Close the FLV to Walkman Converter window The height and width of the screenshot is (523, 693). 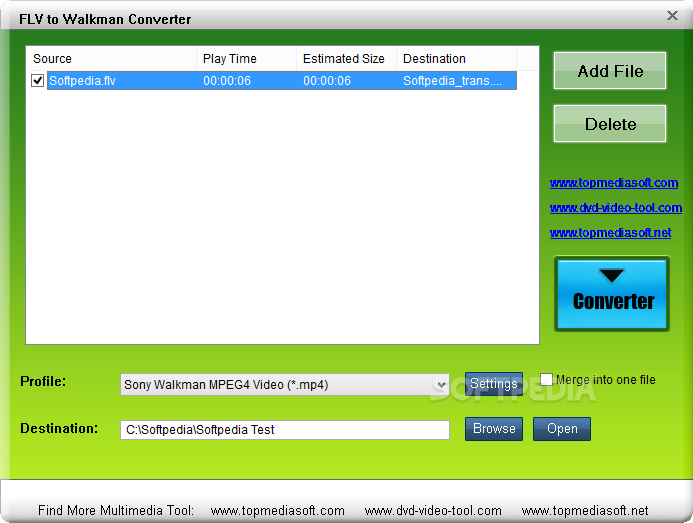[672, 16]
